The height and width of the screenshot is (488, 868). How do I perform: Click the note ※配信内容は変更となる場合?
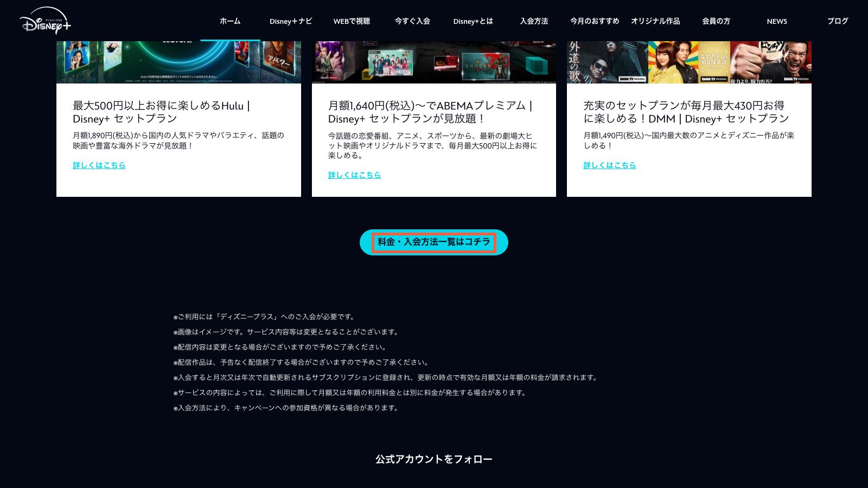280,347
